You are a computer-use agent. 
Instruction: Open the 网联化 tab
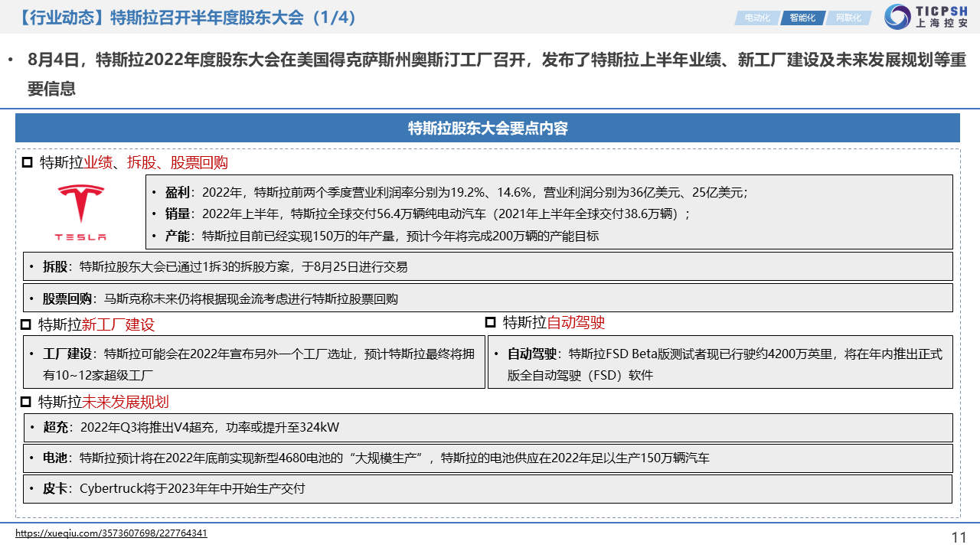[x=848, y=18]
